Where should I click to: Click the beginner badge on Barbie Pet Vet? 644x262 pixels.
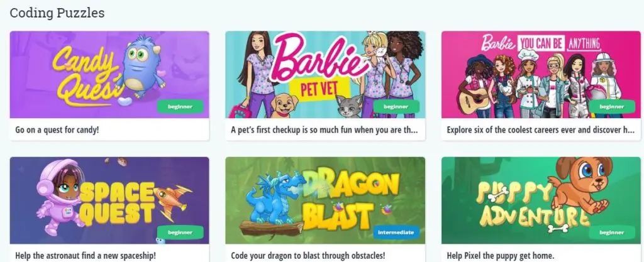396,107
